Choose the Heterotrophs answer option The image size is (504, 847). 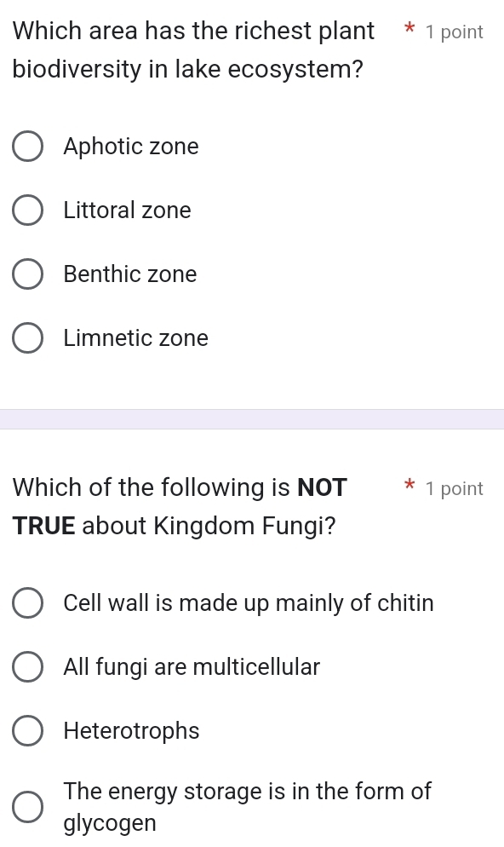[x=27, y=730]
